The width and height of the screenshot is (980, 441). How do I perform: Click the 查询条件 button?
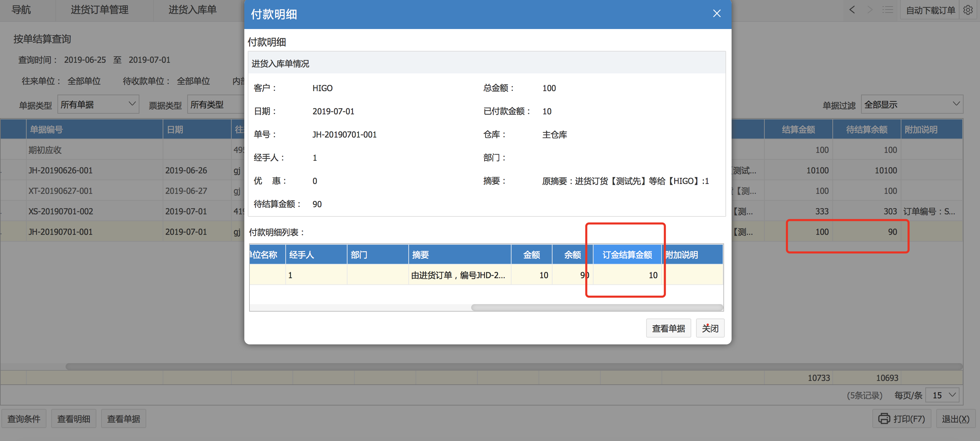coord(24,418)
